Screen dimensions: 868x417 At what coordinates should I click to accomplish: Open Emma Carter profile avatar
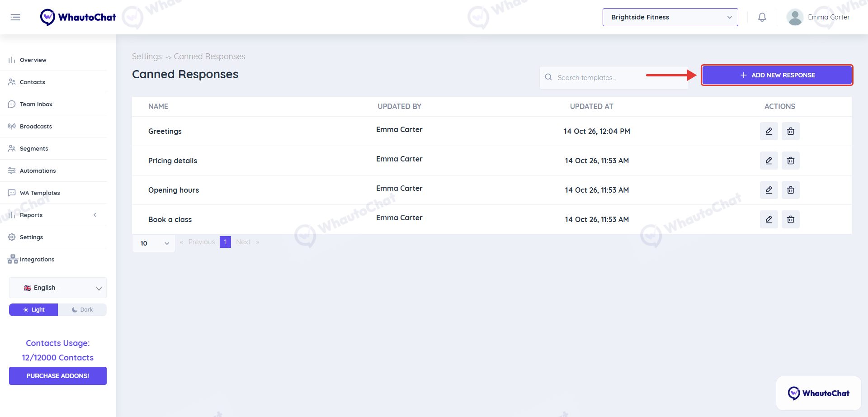tap(795, 17)
